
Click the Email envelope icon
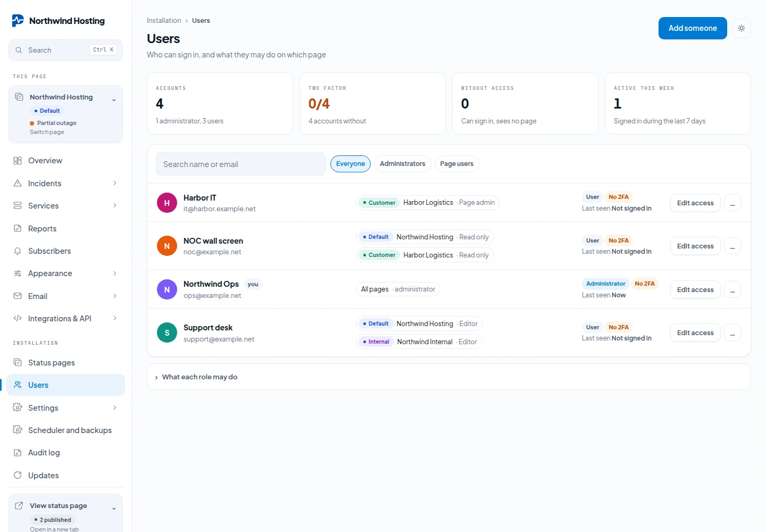click(x=18, y=296)
